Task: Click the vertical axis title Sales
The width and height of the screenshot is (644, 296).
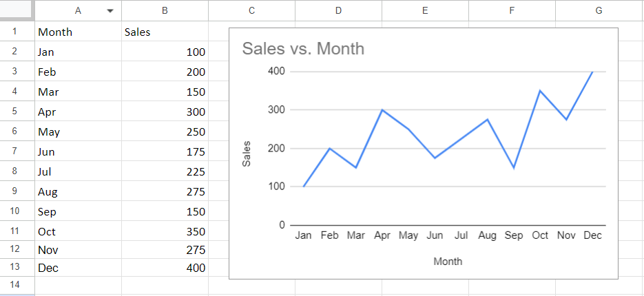Action: coord(247,154)
